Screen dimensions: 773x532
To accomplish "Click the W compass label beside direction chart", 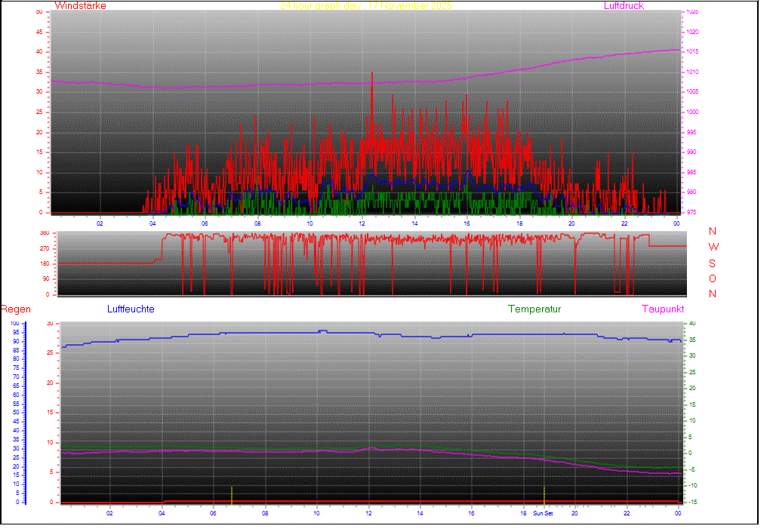I will click(x=713, y=248).
